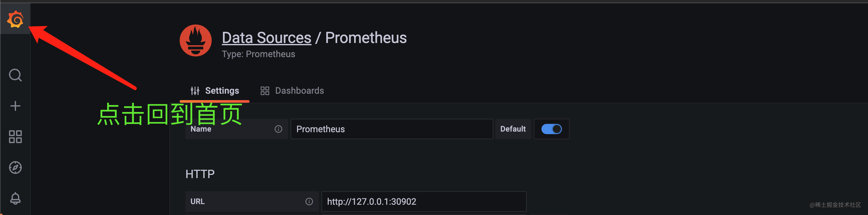Click the info icon beside URL
Screen dimensions: 868x215
[x=309, y=202]
